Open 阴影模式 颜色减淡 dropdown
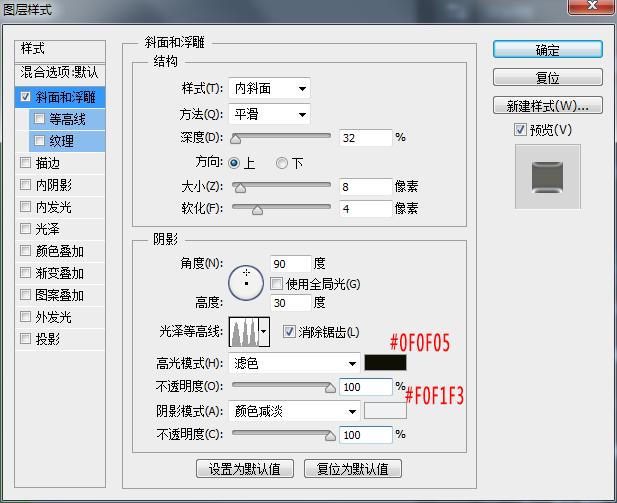Screen dimensions: 617x503 coord(294,411)
